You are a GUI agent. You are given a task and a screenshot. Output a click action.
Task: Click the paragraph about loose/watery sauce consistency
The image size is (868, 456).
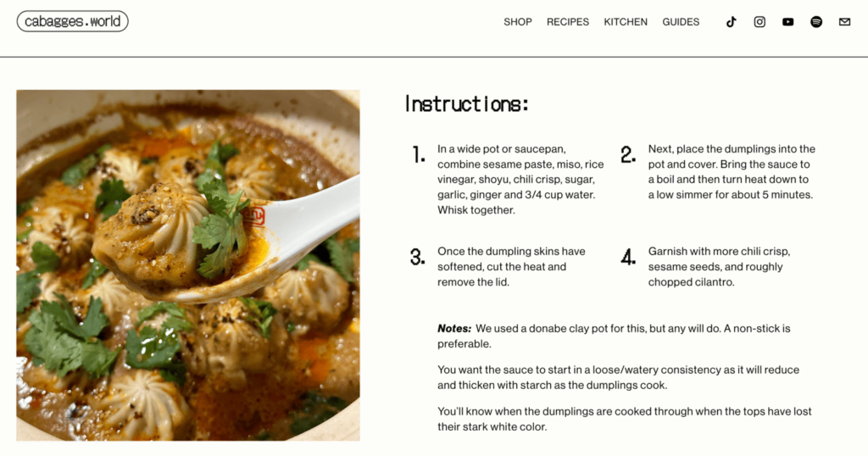click(618, 377)
